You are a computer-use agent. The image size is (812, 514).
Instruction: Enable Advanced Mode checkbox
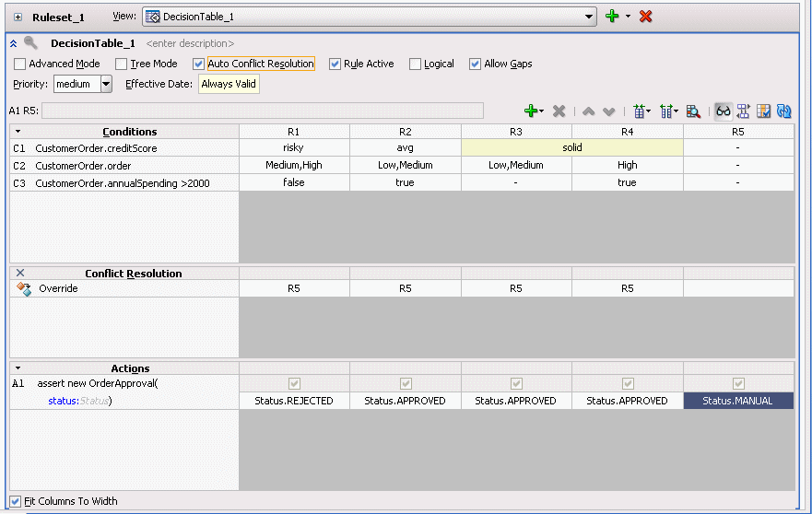[x=19, y=64]
